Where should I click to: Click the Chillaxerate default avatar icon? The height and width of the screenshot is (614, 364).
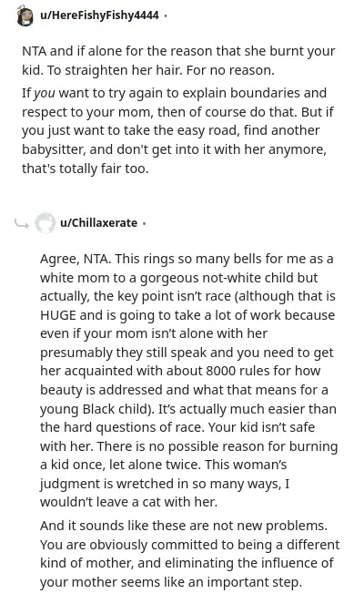(45, 223)
